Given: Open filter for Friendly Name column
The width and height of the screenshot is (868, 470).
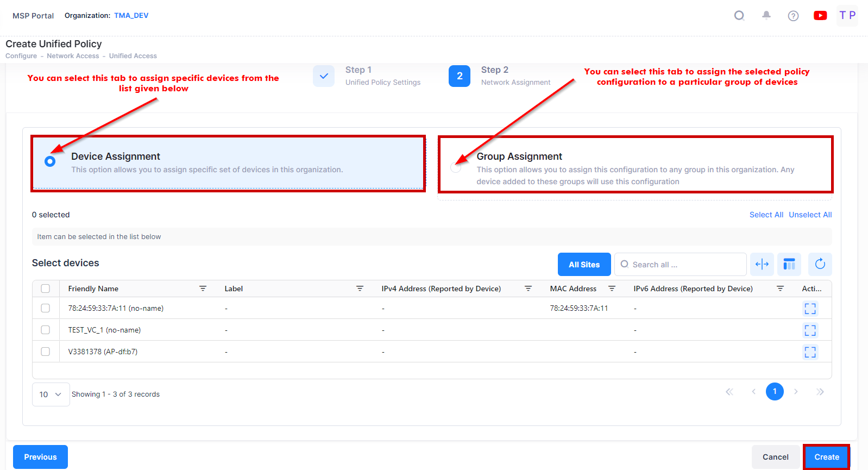Looking at the screenshot, I should (x=203, y=289).
